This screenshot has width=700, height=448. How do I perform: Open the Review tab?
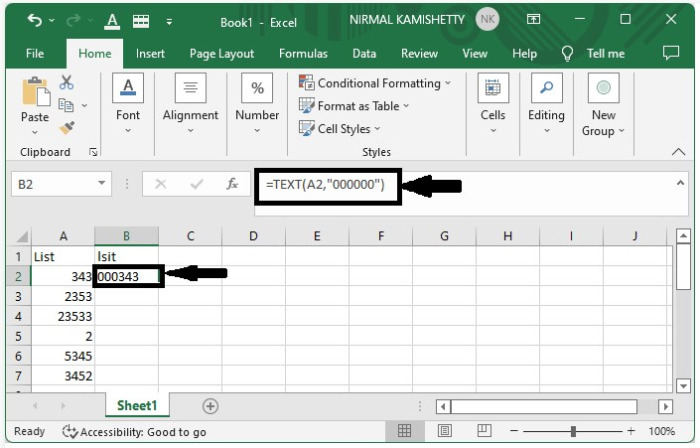[x=419, y=54]
